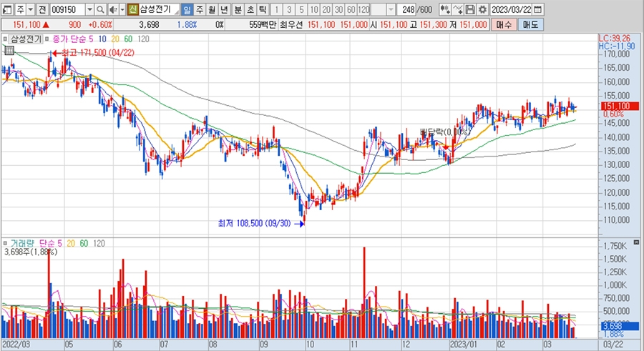Image resolution: width=644 pixels, height=351 pixels.
Task: Click the +0.60% change rate
Action: [x=99, y=24]
